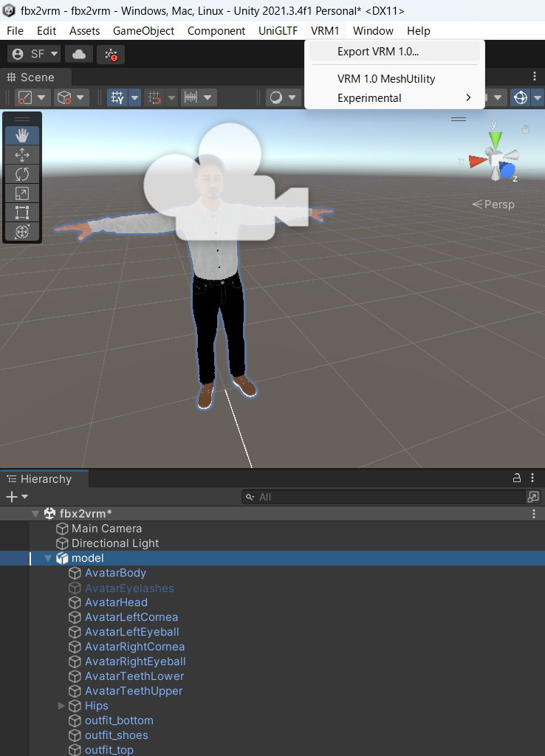Select AvatarLeftCornea in Hierarchy
The width and height of the screenshot is (545, 756).
point(131,617)
